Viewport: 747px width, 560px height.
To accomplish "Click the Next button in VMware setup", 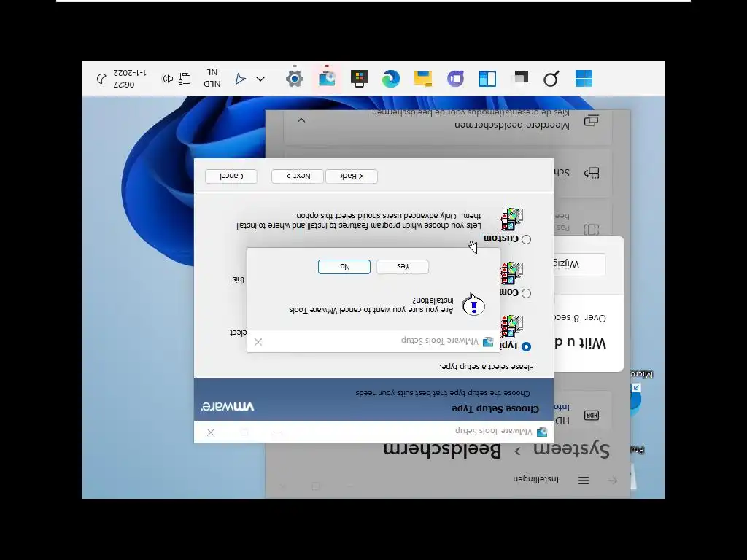I will (x=298, y=176).
